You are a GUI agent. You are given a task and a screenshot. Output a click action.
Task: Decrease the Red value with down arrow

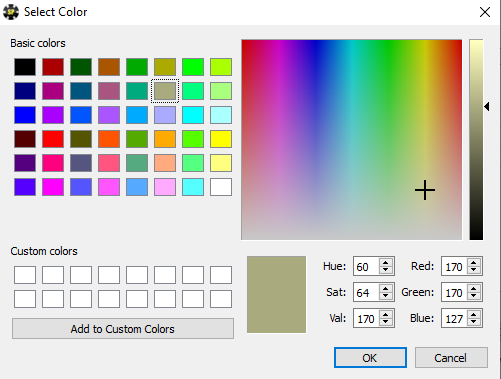[474, 270]
